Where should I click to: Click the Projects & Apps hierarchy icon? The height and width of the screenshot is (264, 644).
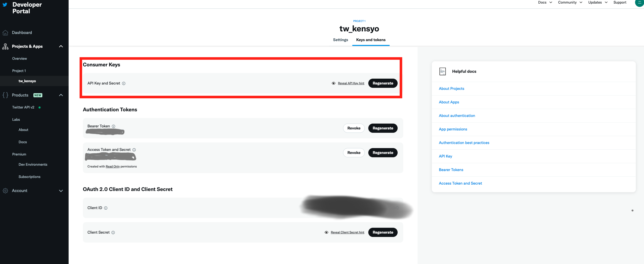click(x=5, y=46)
